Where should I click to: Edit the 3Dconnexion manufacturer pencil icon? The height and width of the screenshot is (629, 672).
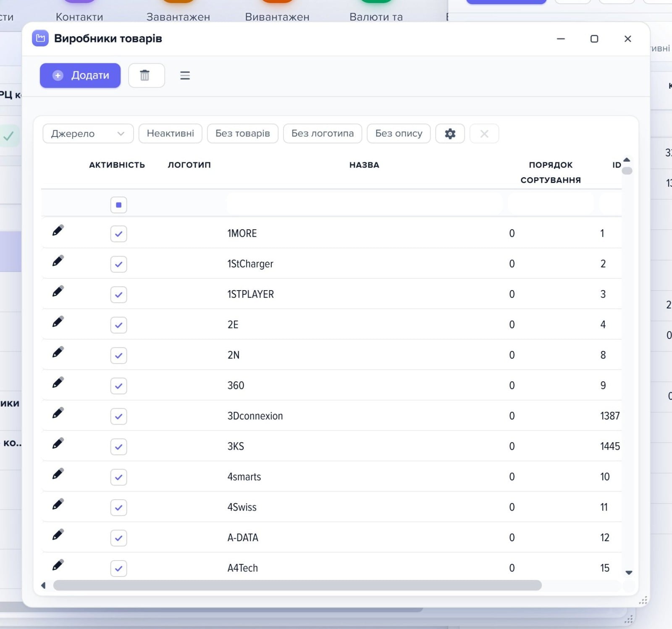[x=58, y=413]
